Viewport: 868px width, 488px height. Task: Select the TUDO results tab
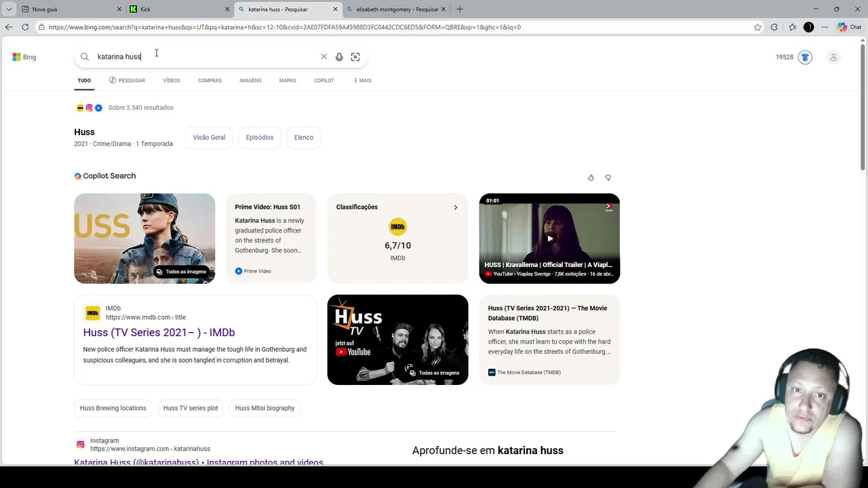point(84,81)
